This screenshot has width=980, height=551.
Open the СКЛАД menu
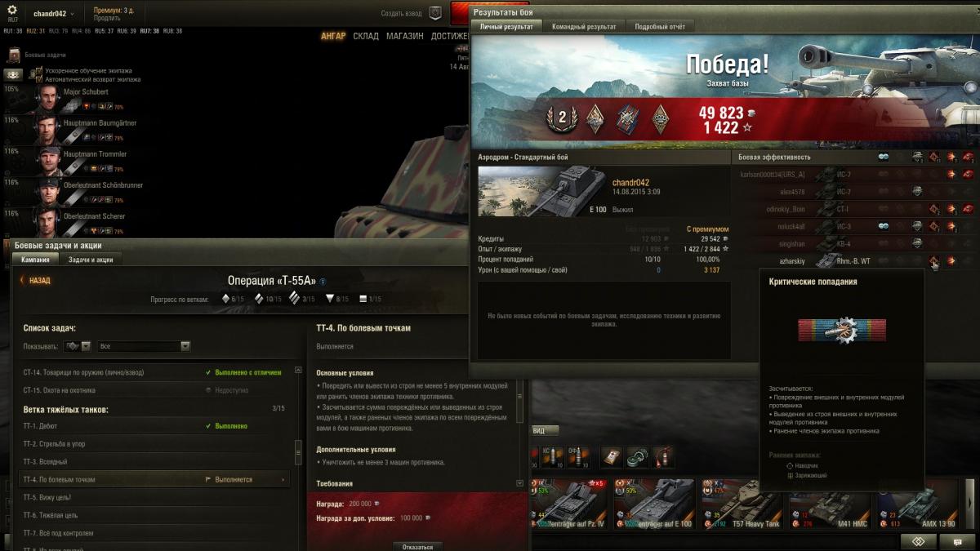point(366,36)
